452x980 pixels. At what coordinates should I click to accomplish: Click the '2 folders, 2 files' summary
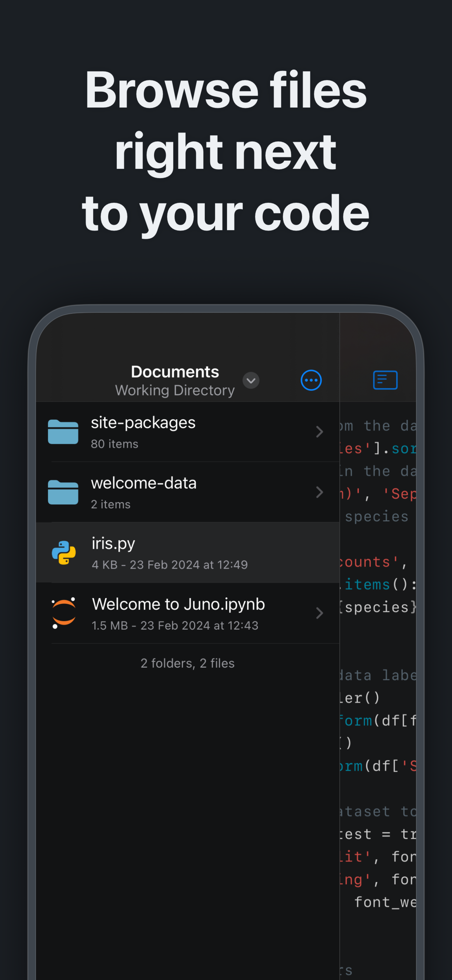tap(187, 663)
